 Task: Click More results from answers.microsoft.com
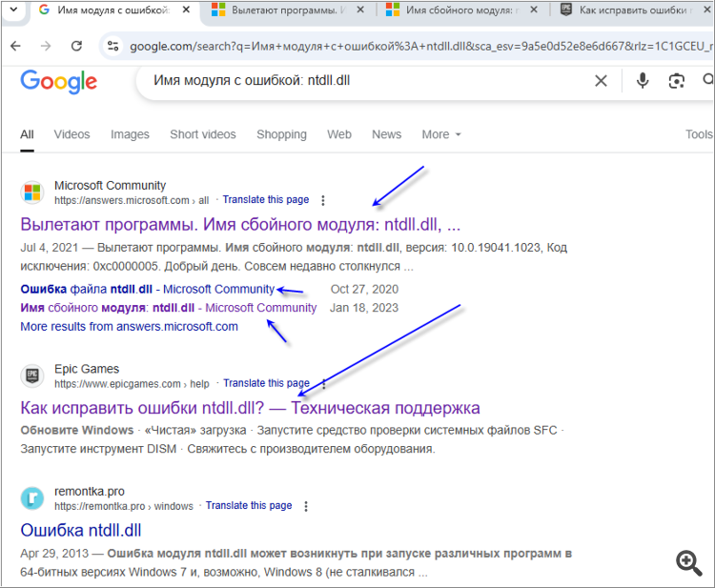(129, 326)
